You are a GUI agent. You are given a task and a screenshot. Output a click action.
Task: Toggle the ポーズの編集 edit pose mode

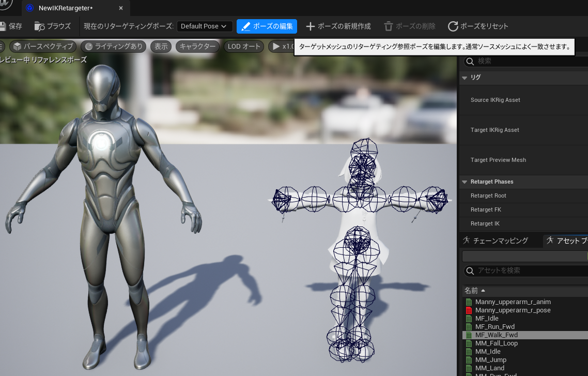[x=267, y=26]
